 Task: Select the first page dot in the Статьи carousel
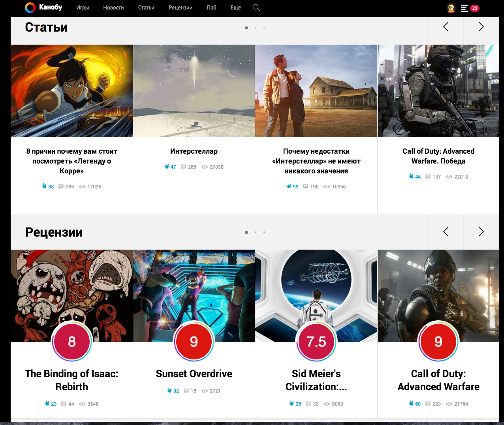[246, 28]
